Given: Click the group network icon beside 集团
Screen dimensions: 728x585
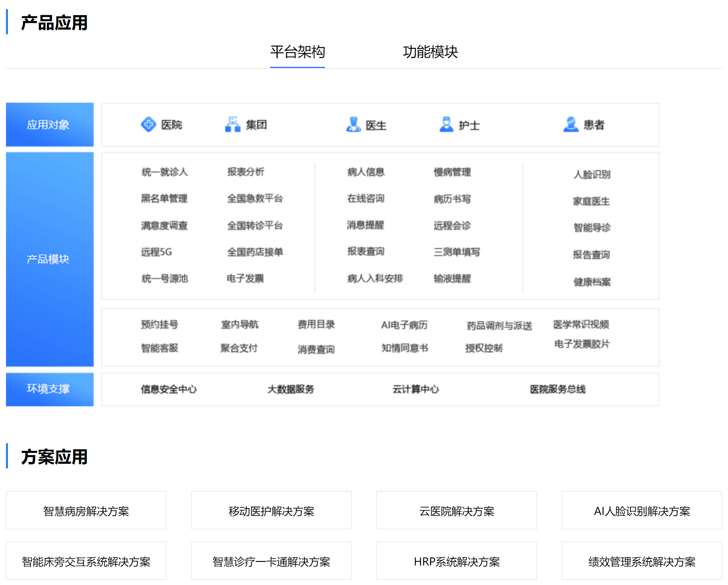Looking at the screenshot, I should pos(233,125).
